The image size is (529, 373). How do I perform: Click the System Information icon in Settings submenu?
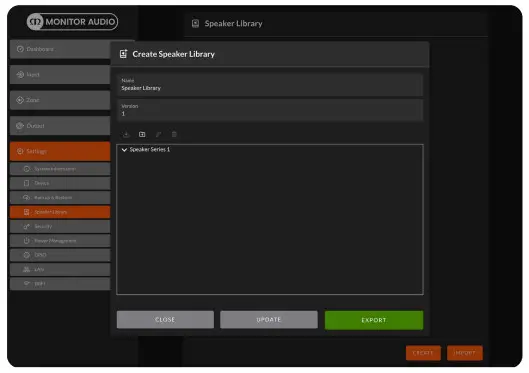(27, 169)
